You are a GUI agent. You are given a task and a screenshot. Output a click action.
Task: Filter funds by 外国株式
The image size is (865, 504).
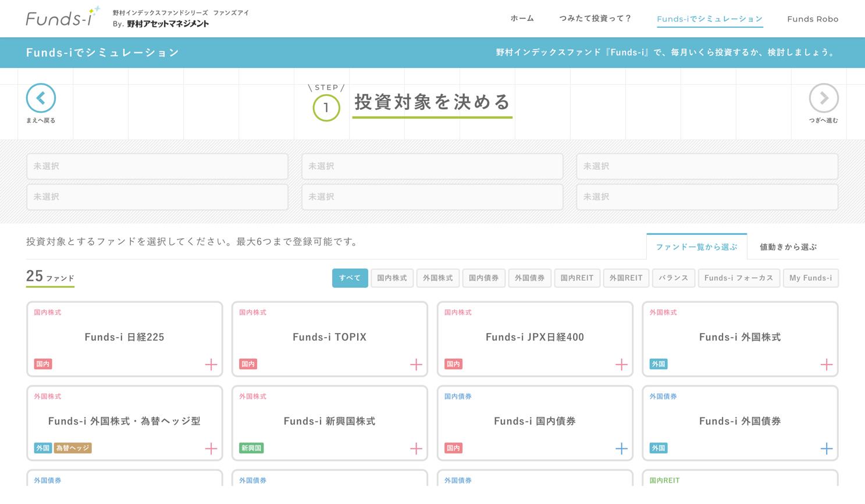[x=438, y=278]
